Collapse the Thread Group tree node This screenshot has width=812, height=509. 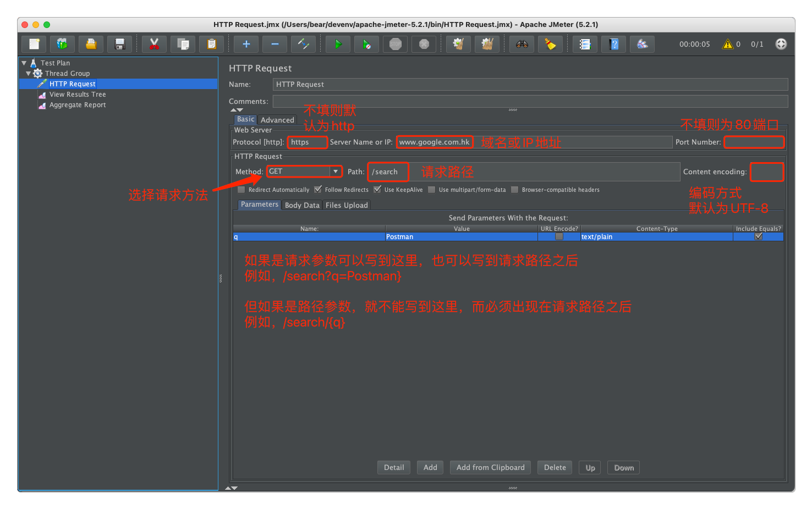[x=28, y=74]
